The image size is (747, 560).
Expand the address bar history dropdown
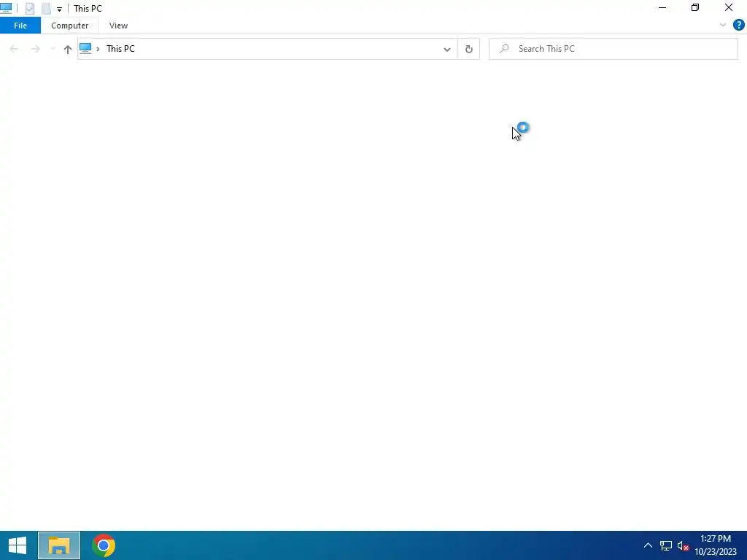[x=447, y=49]
